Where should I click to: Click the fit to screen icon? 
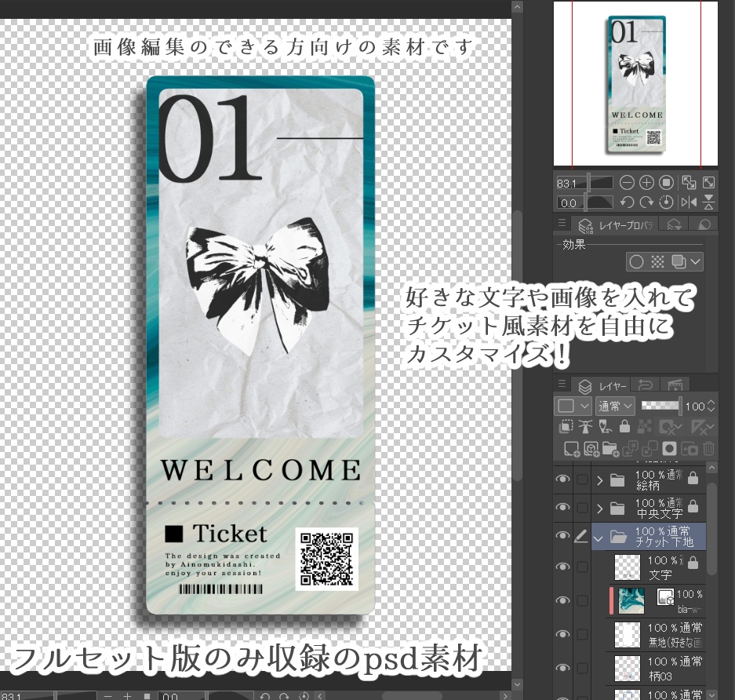point(709,182)
